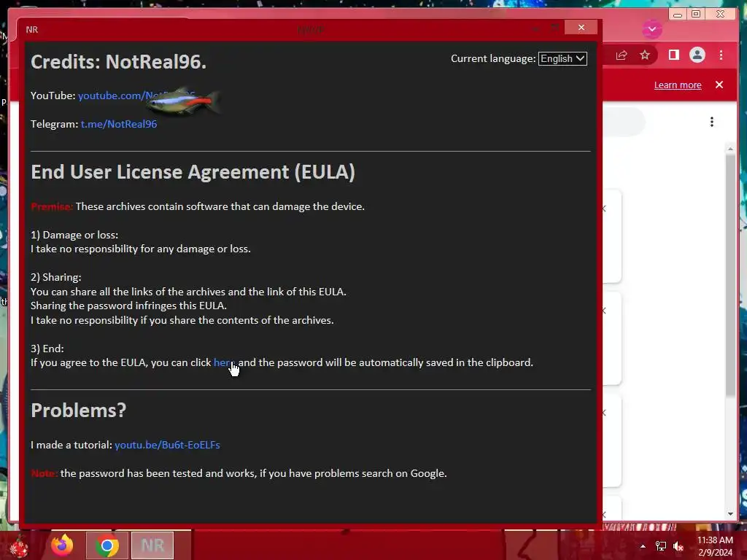Viewport: 747px width, 560px height.
Task: Click the 'End User License Agreement (EULA)' heading
Action: tap(193, 172)
